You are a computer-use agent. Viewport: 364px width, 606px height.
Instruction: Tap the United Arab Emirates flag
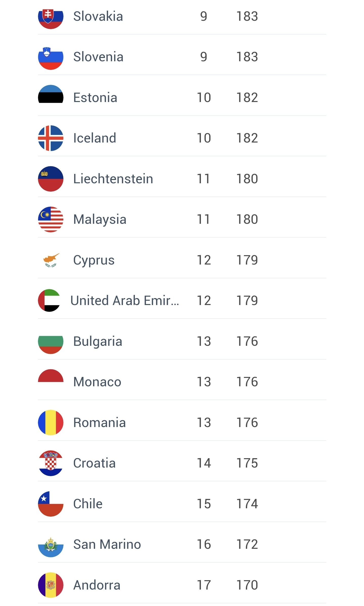point(49,300)
